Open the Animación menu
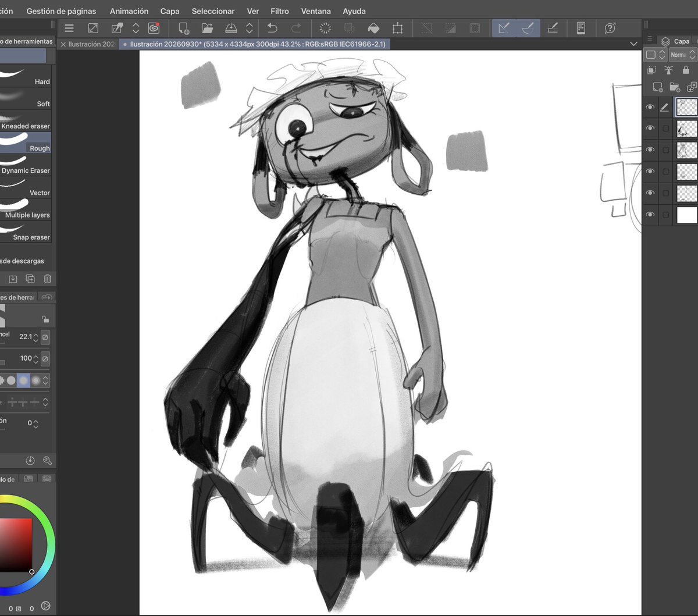Viewport: 698px width, 616px height. coord(129,11)
